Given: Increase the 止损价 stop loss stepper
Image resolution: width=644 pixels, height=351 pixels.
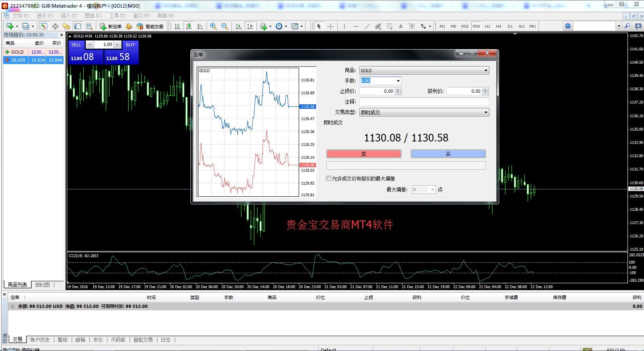Looking at the screenshot, I should [x=398, y=89].
